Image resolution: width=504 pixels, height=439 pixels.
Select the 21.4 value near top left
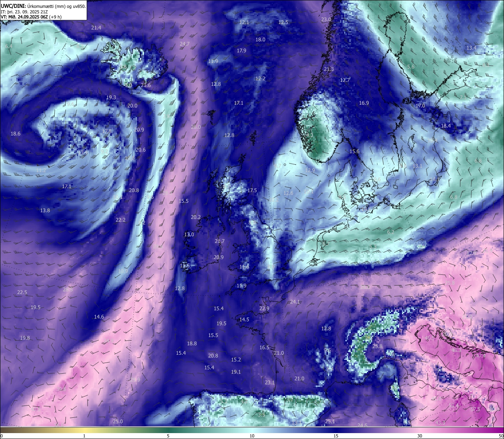point(96,28)
